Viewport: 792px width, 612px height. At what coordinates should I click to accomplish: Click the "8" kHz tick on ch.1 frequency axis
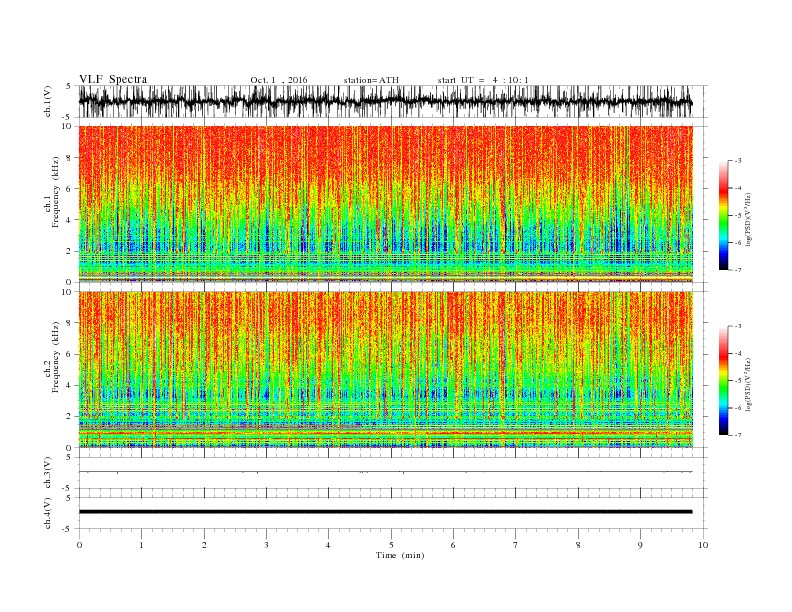point(70,158)
